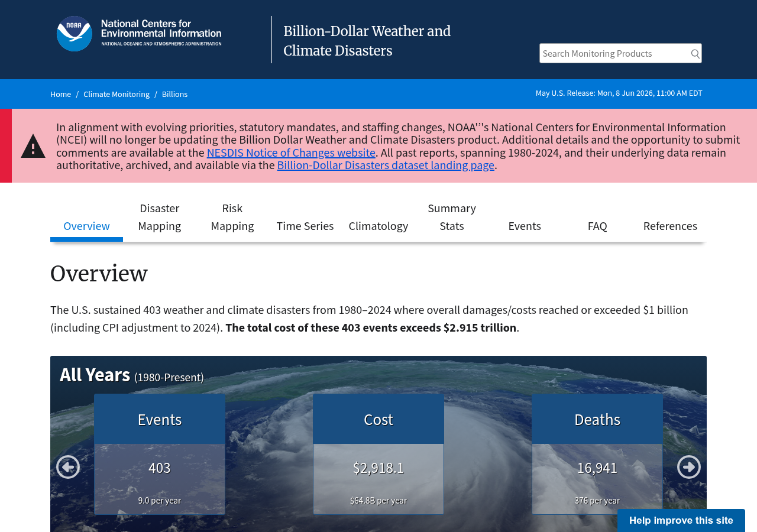Image resolution: width=757 pixels, height=532 pixels.
Task: Click '376 per year' text
Action: [597, 501]
